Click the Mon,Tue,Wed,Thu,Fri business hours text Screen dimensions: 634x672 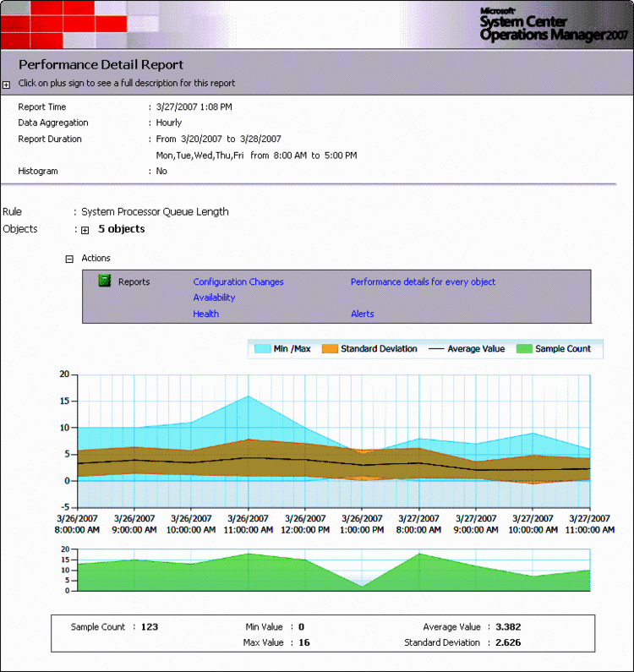tap(256, 156)
